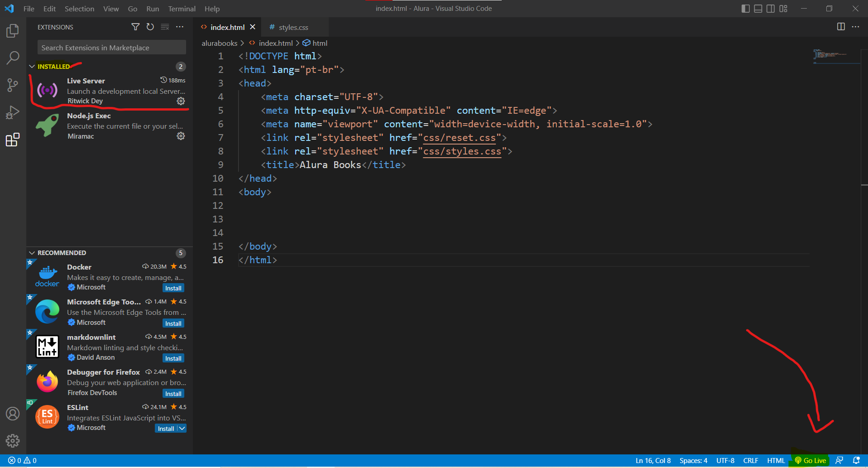
Task: Open the Selection menu
Action: coord(79,9)
